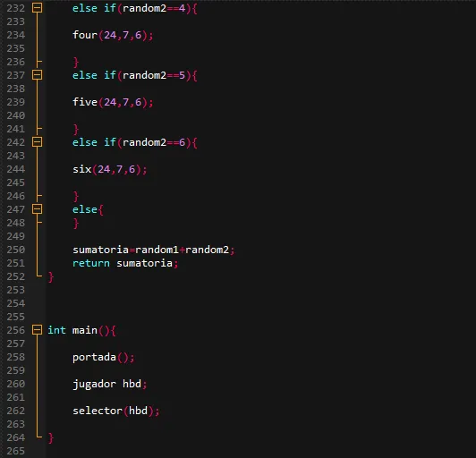
Task: Click closing brace on line 248
Action: 76,224
